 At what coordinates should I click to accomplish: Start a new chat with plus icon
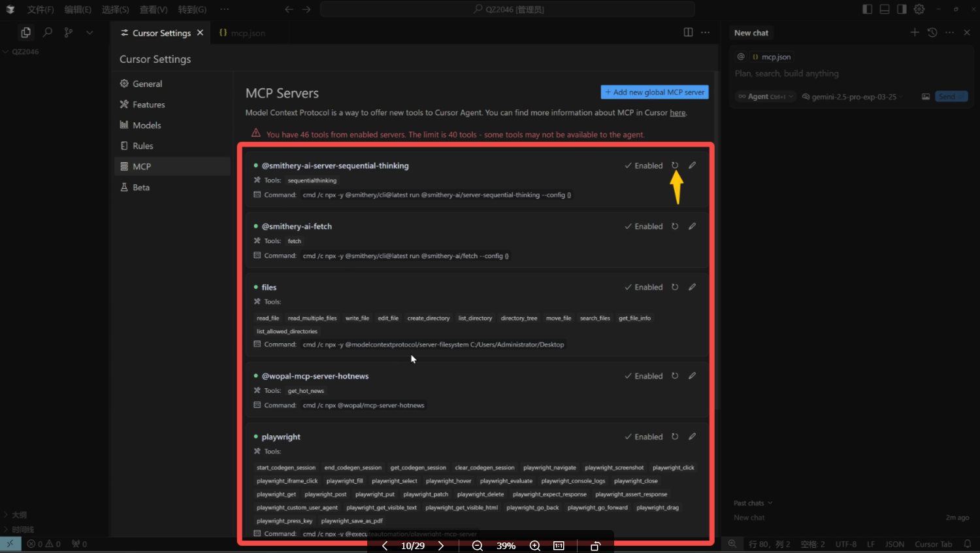[915, 33]
